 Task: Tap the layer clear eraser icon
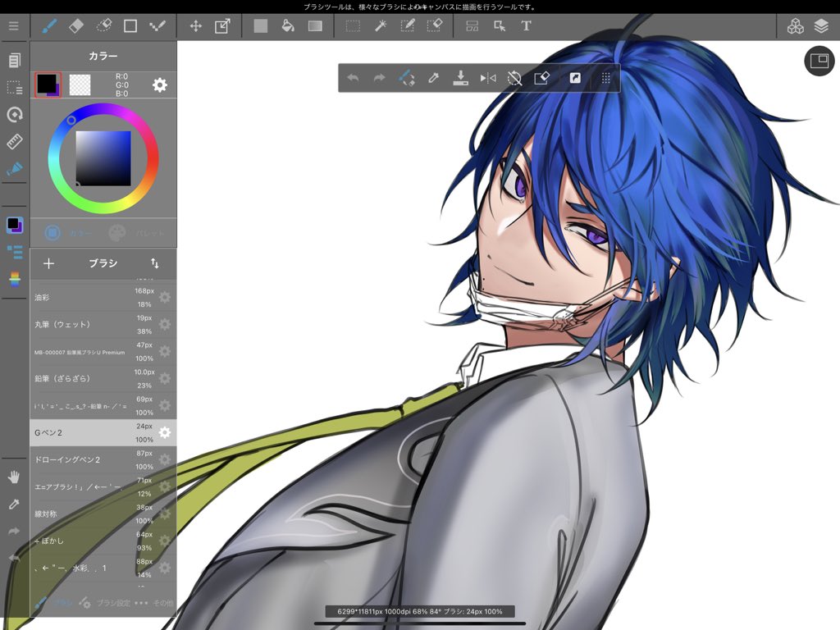tap(541, 78)
